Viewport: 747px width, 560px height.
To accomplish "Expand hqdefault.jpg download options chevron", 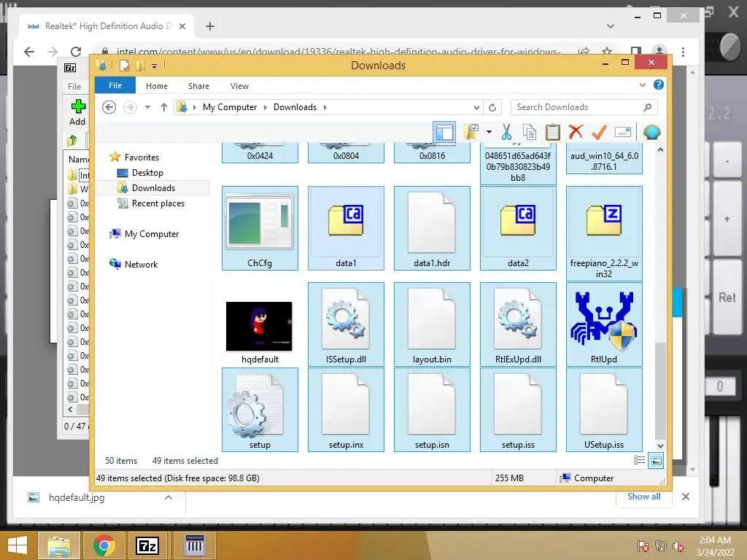I will click(169, 497).
